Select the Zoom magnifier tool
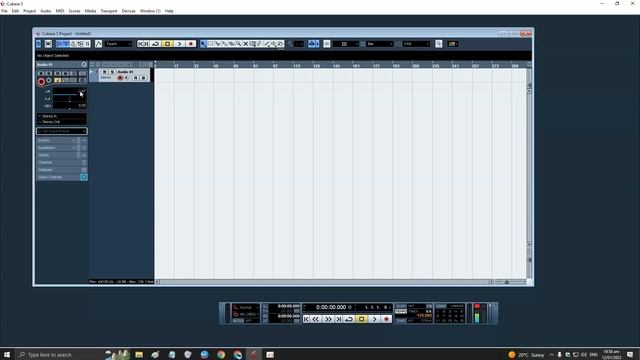 point(238,44)
